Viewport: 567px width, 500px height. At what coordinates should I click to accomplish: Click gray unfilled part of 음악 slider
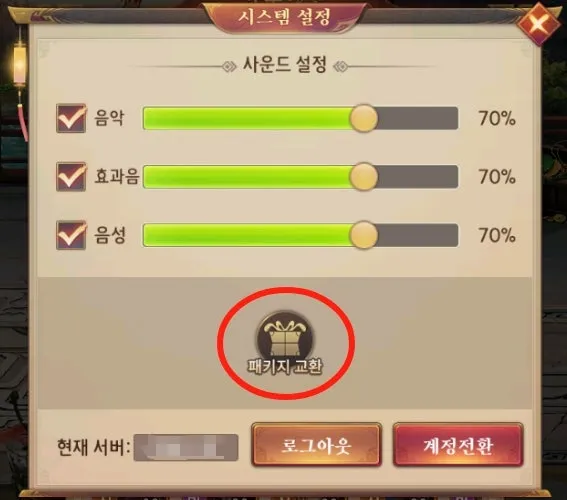click(418, 118)
